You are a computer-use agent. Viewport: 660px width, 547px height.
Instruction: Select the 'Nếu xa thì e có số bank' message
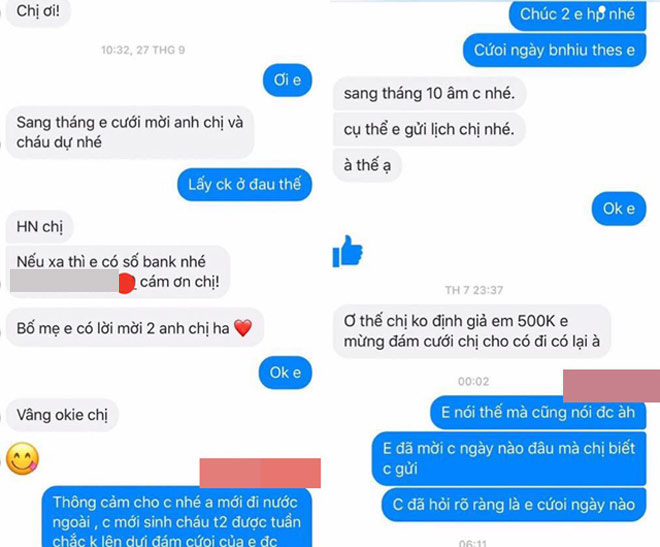click(x=118, y=272)
